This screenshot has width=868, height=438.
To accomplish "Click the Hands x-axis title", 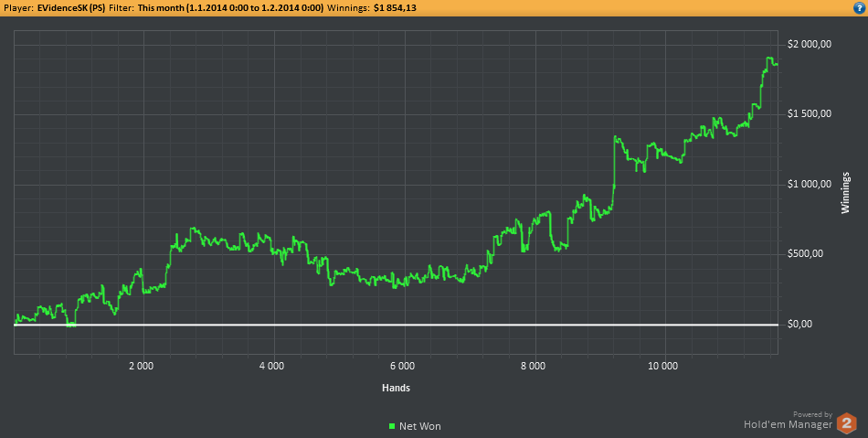I will pos(396,388).
